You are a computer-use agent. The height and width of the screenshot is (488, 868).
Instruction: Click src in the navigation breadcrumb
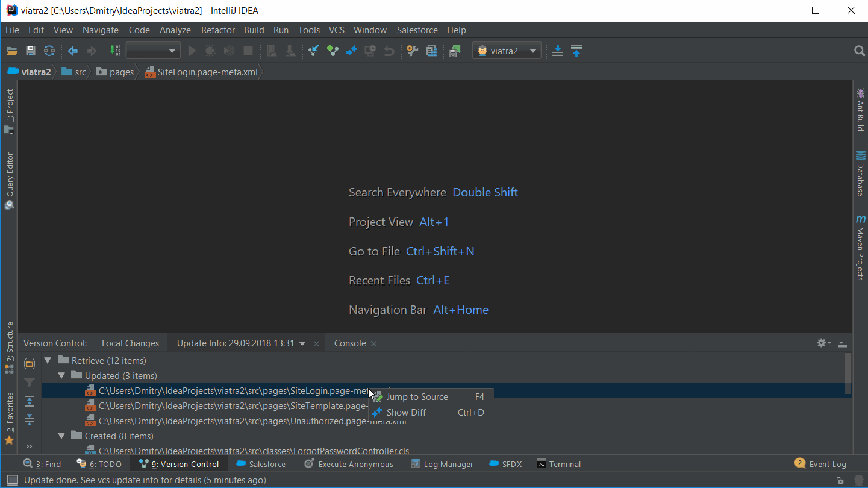point(75,72)
